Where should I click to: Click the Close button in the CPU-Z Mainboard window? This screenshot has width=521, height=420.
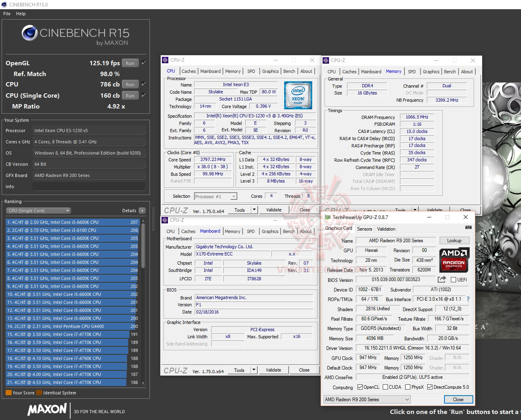(304, 370)
